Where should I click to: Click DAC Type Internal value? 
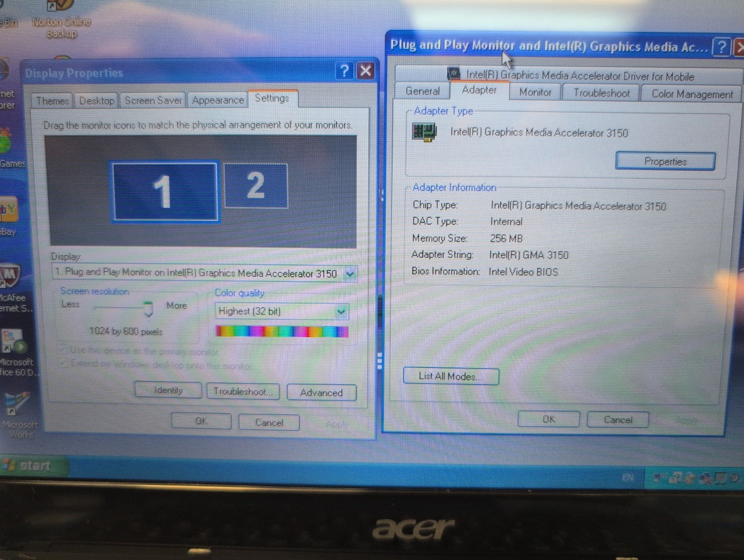(506, 222)
